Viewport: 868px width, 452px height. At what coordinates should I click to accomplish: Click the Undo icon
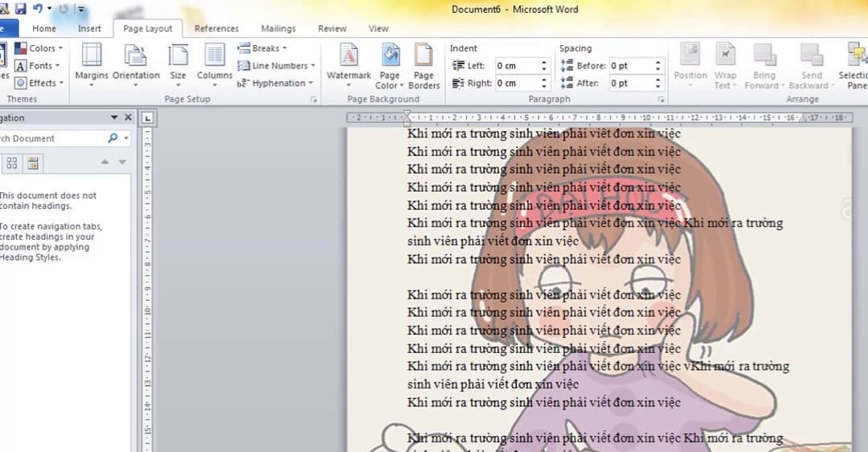pos(38,8)
